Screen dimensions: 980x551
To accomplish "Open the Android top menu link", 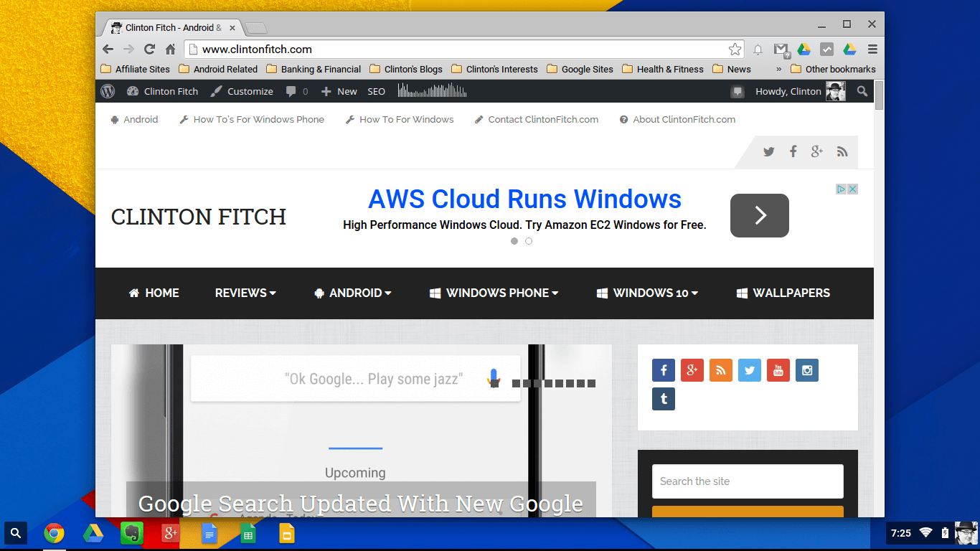I will pyautogui.click(x=134, y=120).
